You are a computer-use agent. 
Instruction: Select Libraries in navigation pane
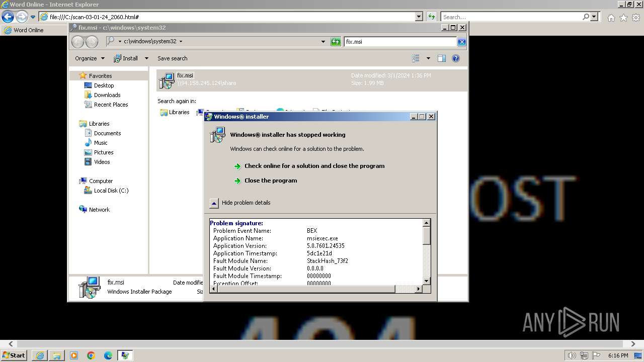click(x=99, y=124)
